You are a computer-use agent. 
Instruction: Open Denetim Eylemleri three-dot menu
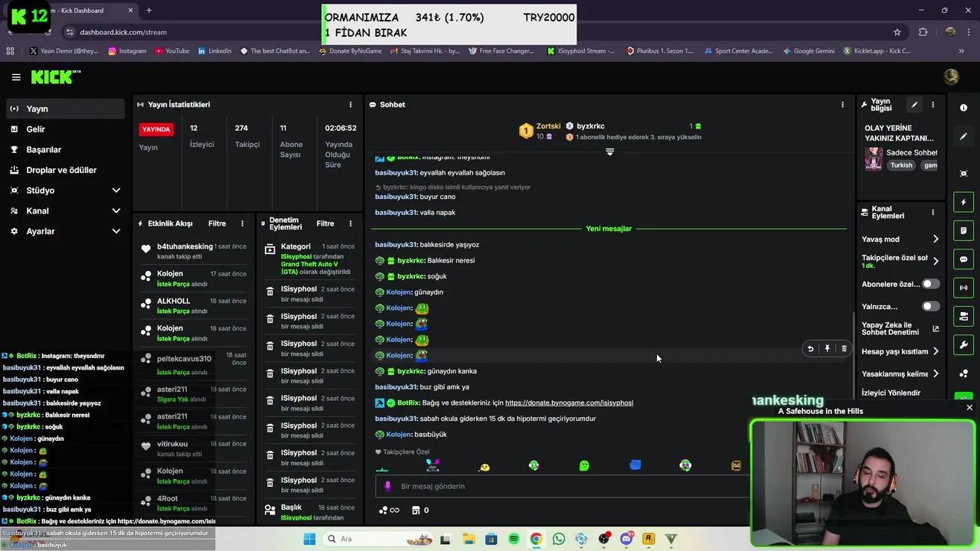[351, 223]
